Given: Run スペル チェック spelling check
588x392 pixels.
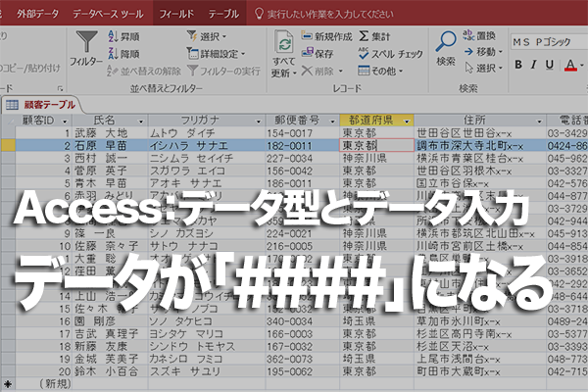Looking at the screenshot, I should 390,54.
